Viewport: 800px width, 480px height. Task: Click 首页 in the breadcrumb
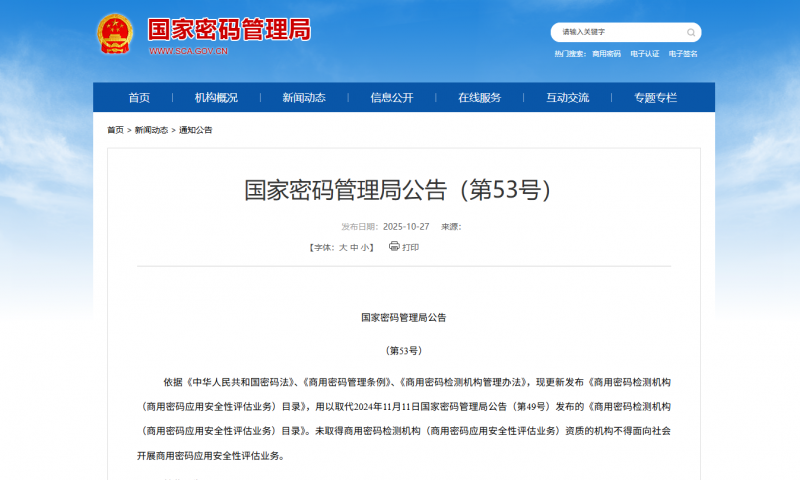coord(116,130)
